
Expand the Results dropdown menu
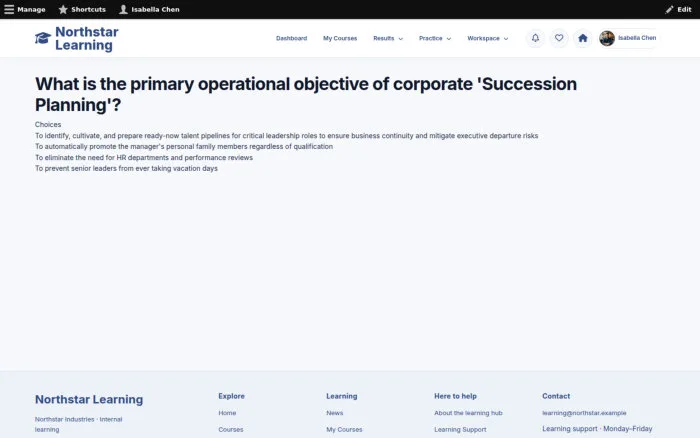pyautogui.click(x=388, y=38)
